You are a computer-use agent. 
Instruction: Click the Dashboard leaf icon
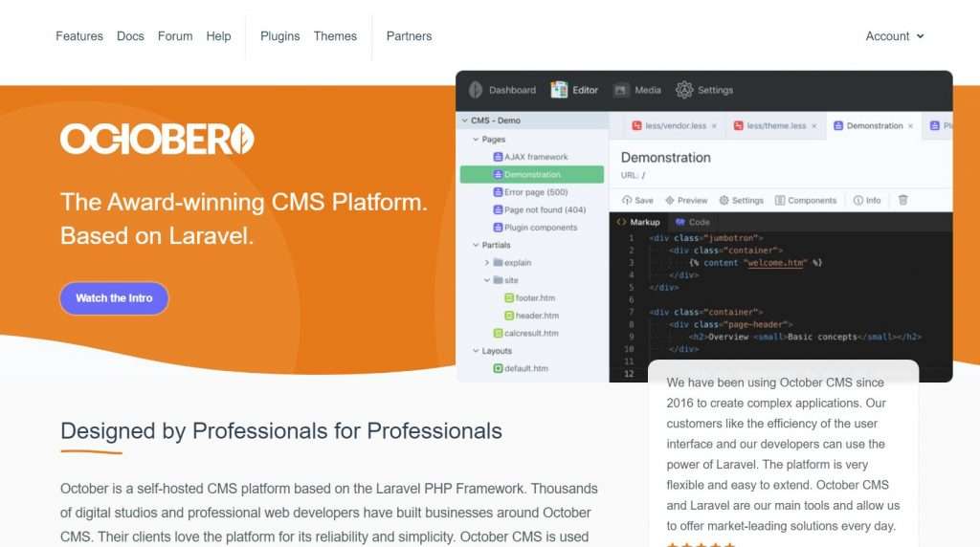[476, 90]
